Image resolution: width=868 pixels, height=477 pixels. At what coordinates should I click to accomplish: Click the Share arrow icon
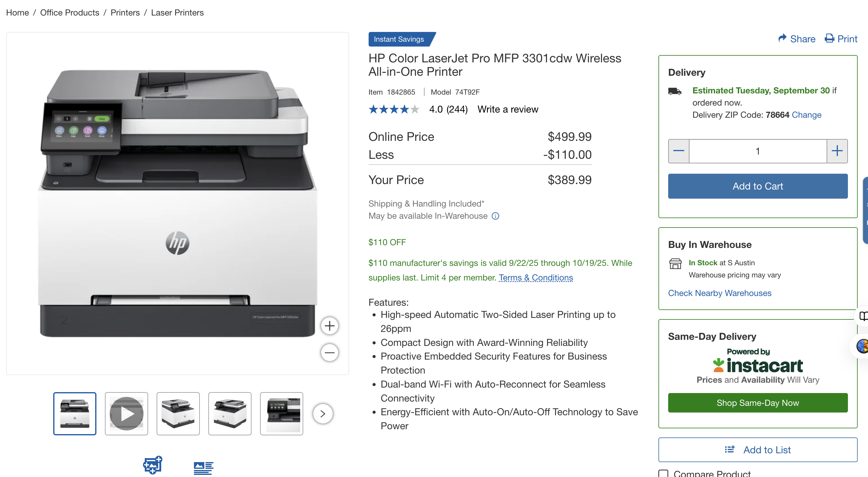[782, 38]
